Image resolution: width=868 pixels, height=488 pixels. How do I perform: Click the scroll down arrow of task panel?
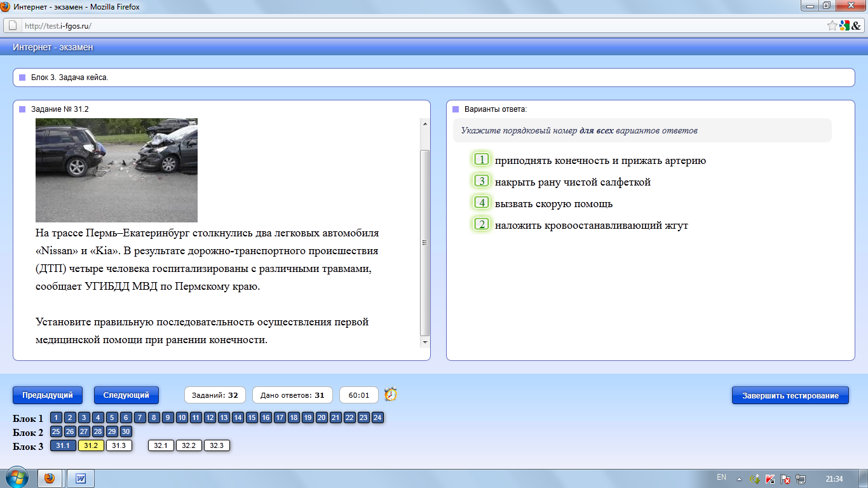425,342
